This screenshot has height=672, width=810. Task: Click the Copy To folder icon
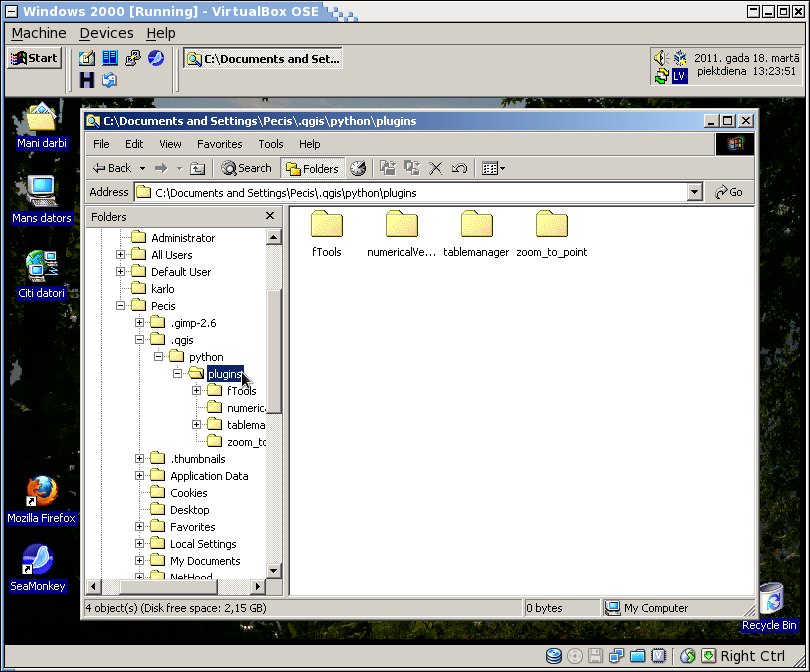coord(412,168)
